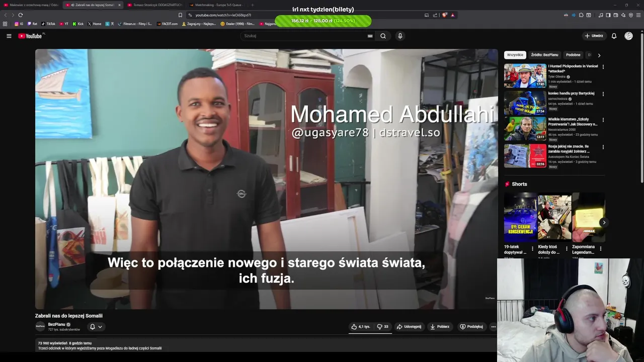Image resolution: width=644 pixels, height=362 pixels.
Task: Select the 'Podobne' filter chip
Action: (x=573, y=55)
